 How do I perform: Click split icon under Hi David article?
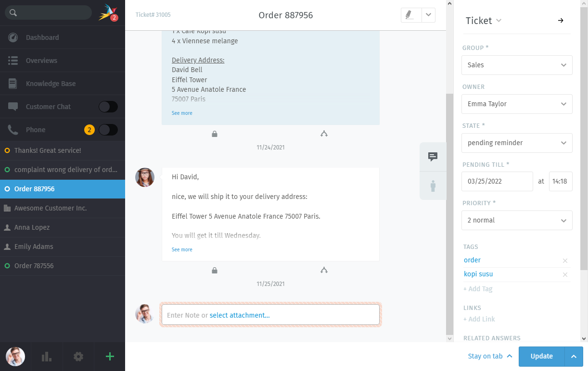[x=324, y=270]
